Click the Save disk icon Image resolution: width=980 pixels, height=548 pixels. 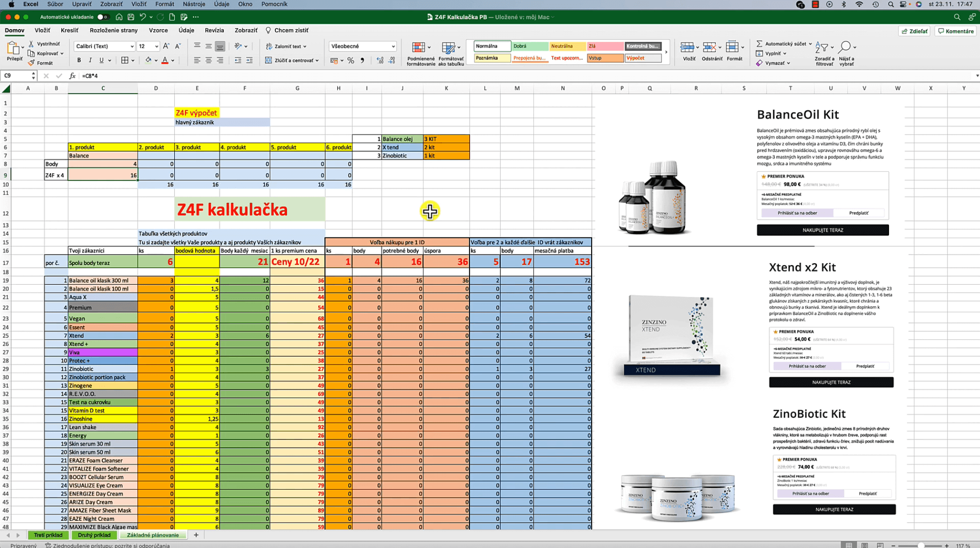coord(131,17)
